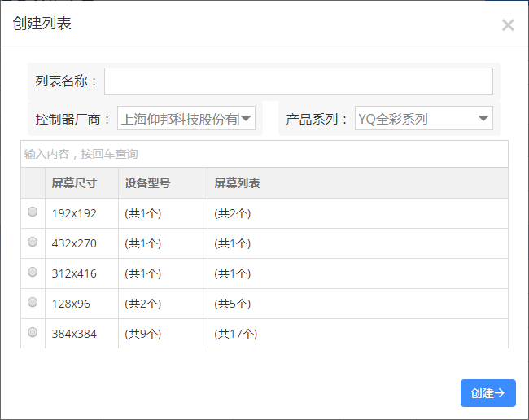Open the (共17个) screen list link
This screenshot has width=529, height=420.
[x=236, y=334]
